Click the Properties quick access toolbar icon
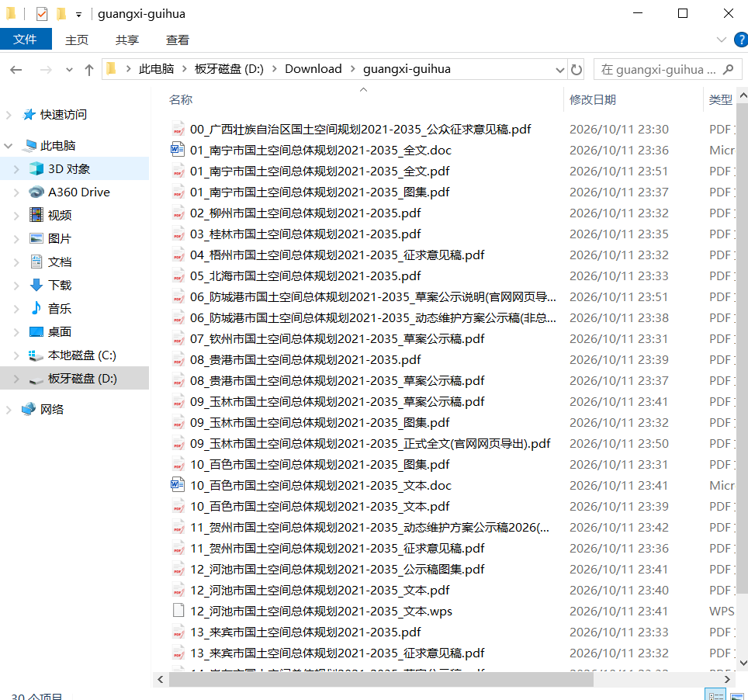Viewport: 748px width, 700px height. click(x=42, y=14)
